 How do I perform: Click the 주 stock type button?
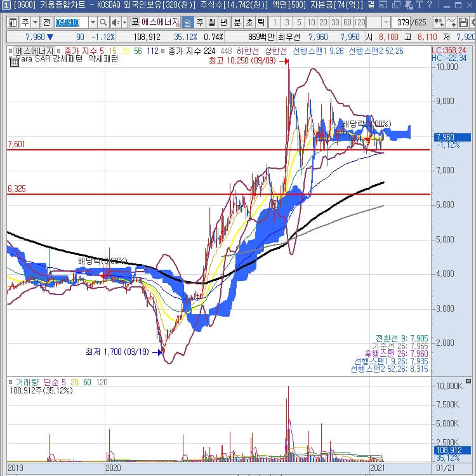(x=25, y=22)
